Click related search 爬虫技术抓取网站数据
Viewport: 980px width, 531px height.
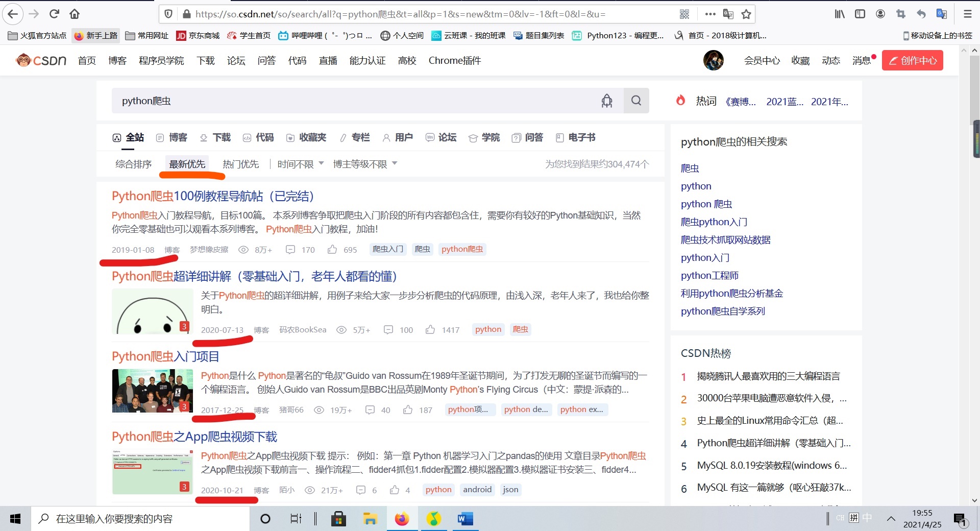726,239
